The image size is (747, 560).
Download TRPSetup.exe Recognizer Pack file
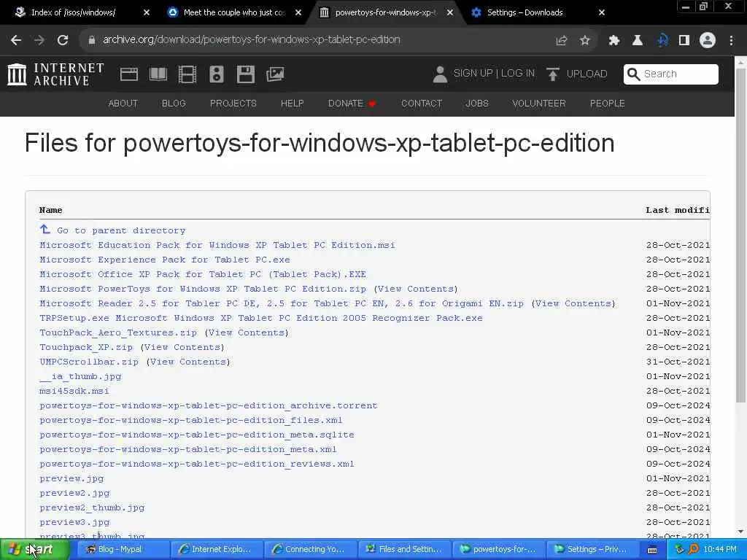(261, 318)
